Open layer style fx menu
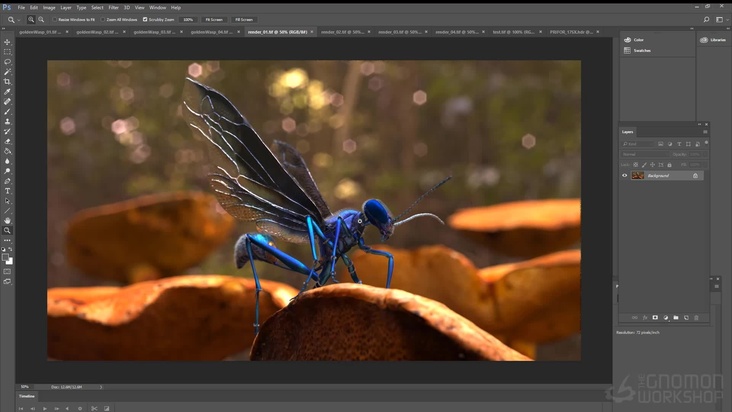Viewport: 732px width, 412px height. click(645, 318)
